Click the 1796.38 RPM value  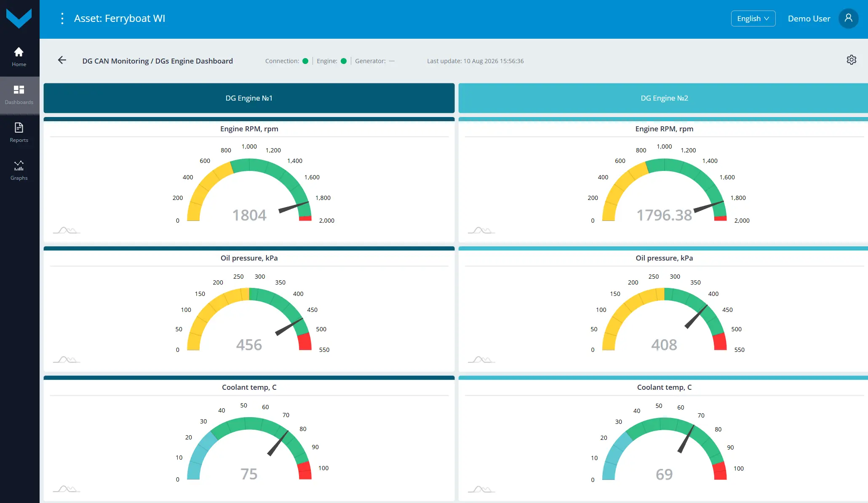pos(664,215)
